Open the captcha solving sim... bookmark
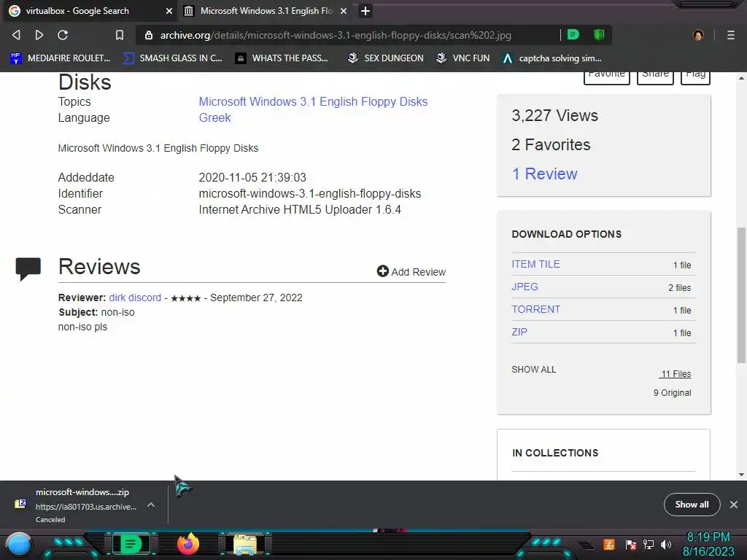This screenshot has height=560, width=747. (x=552, y=58)
